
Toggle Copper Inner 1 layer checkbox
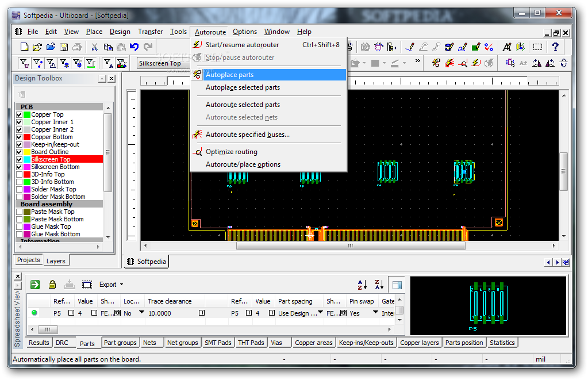20,122
